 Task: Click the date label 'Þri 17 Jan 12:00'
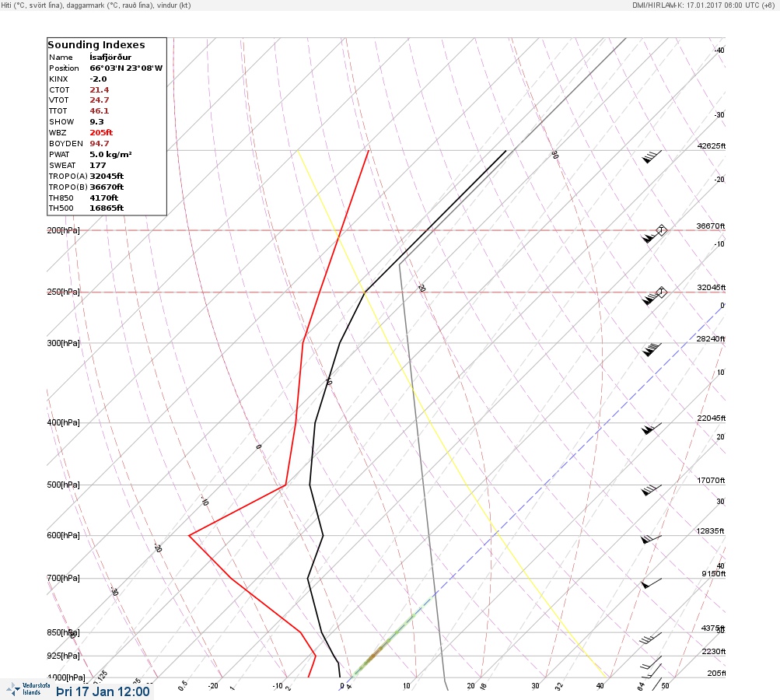point(103,691)
